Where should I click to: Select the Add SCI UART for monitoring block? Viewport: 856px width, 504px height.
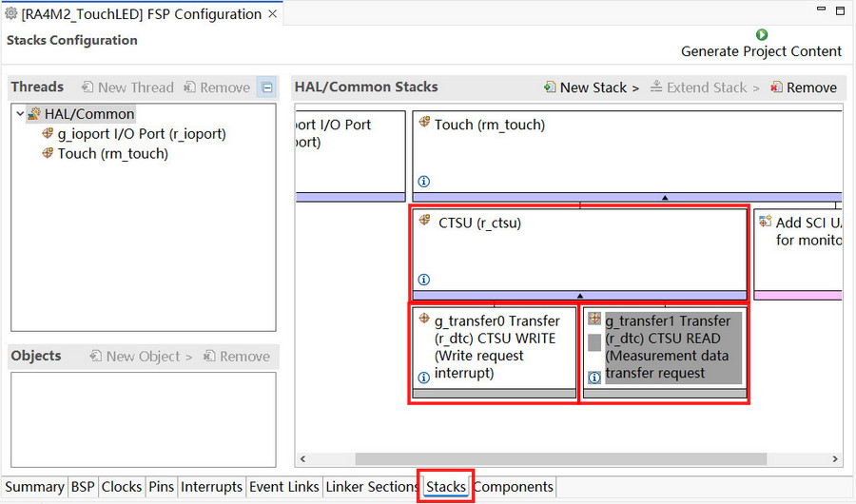coord(798,255)
